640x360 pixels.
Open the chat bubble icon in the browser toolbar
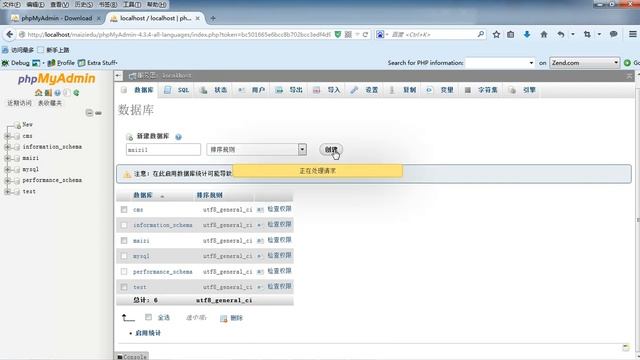coord(613,34)
